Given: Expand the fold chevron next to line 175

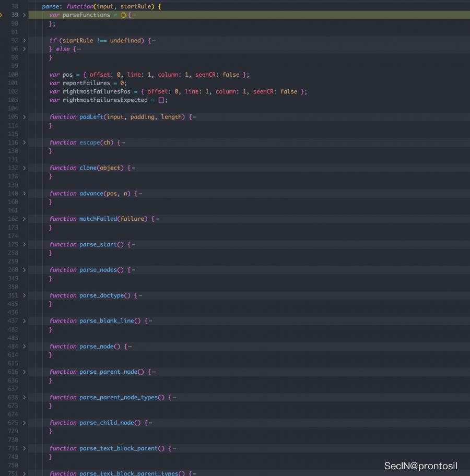Looking at the screenshot, I should 24,244.
